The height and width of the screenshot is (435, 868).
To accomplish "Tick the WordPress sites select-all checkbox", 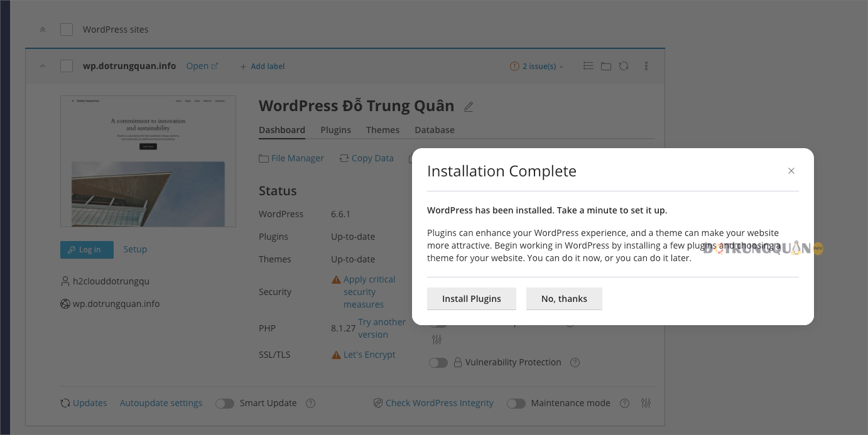I will click(x=67, y=30).
